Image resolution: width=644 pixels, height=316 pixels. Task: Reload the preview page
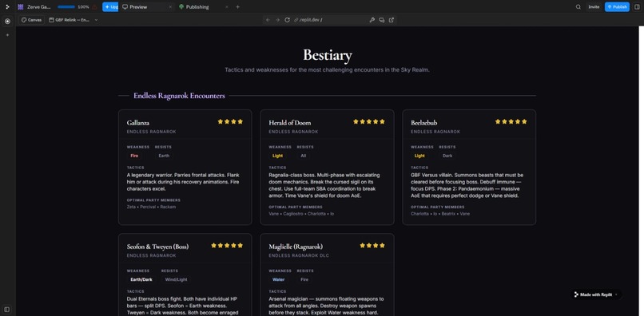[288, 20]
